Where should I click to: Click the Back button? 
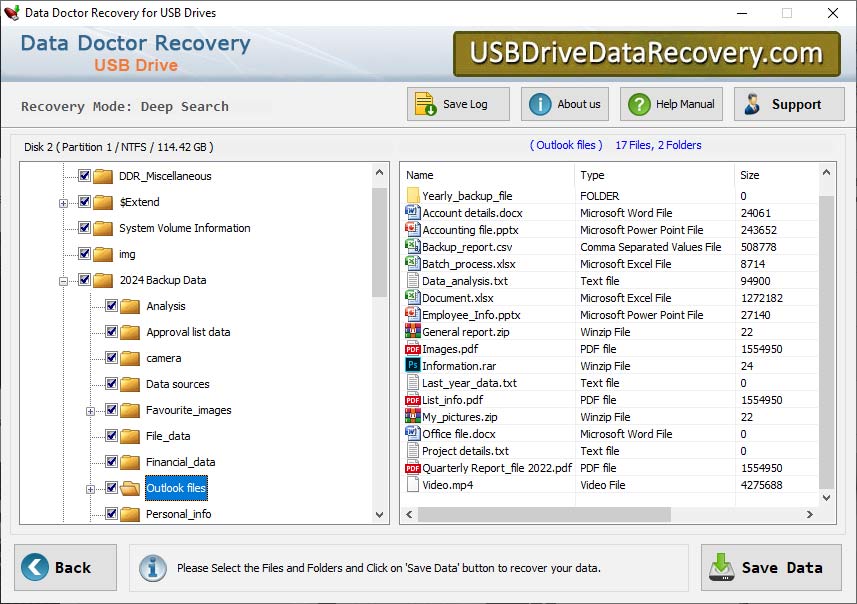62,567
